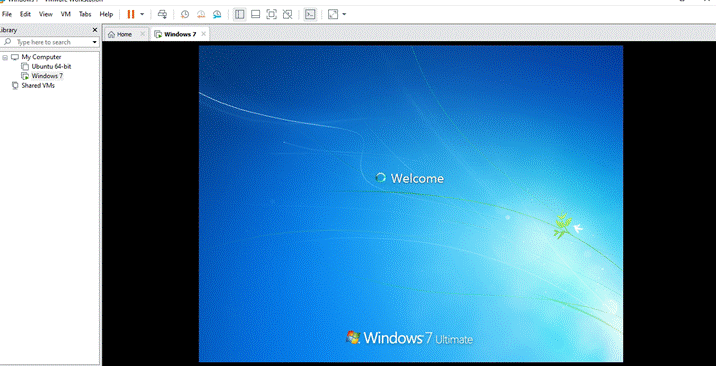Click the Send Ctrl+Alt+Del toolbar icon
The width and height of the screenshot is (716, 366).
pyautogui.click(x=162, y=14)
